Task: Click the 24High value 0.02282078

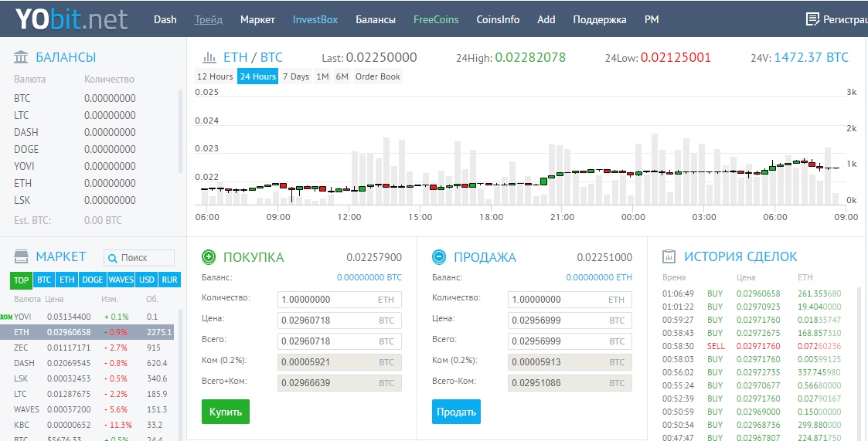Action: pos(529,58)
